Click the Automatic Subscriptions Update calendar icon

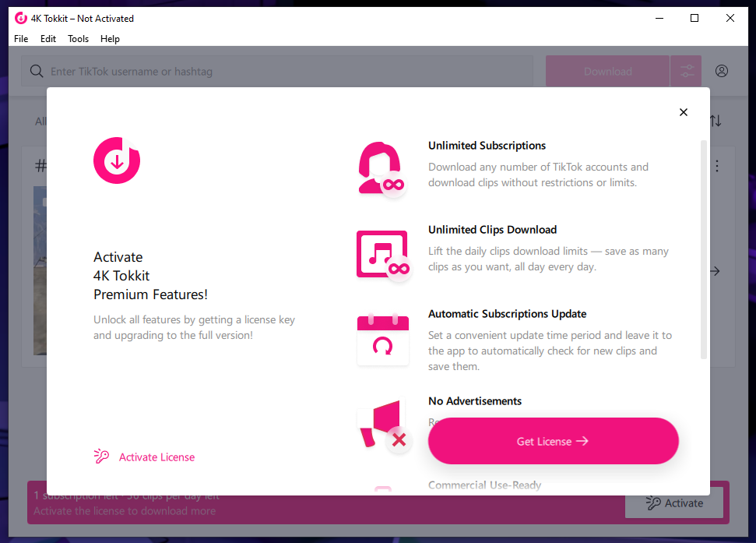point(382,339)
